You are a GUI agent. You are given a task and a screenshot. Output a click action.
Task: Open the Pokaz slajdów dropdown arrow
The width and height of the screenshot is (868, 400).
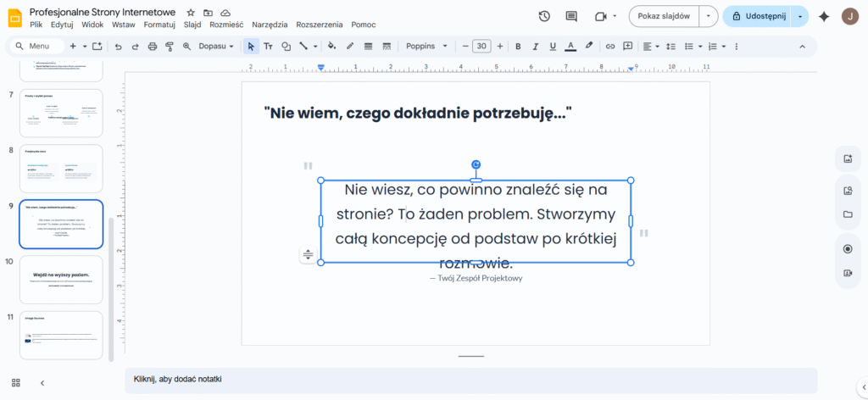click(x=708, y=16)
